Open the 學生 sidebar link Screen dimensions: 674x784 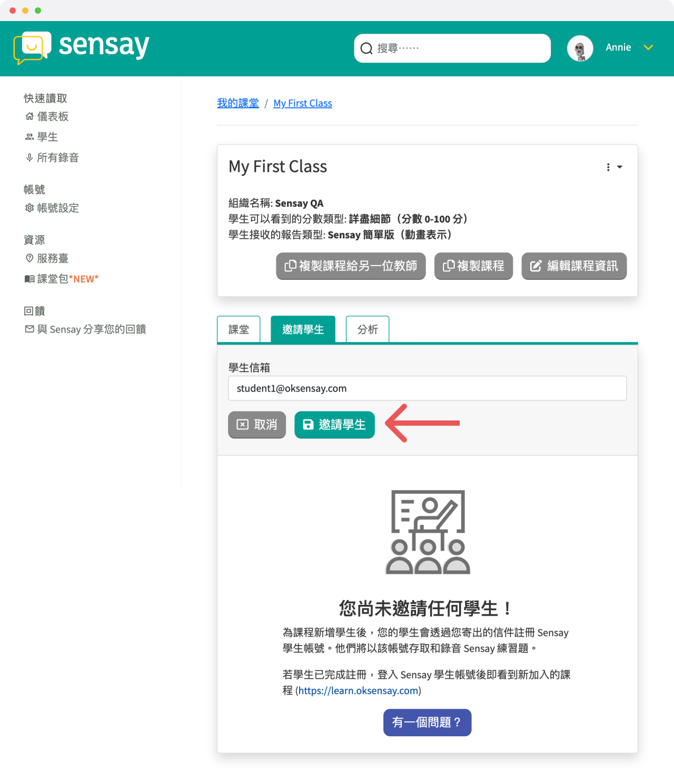click(x=47, y=137)
